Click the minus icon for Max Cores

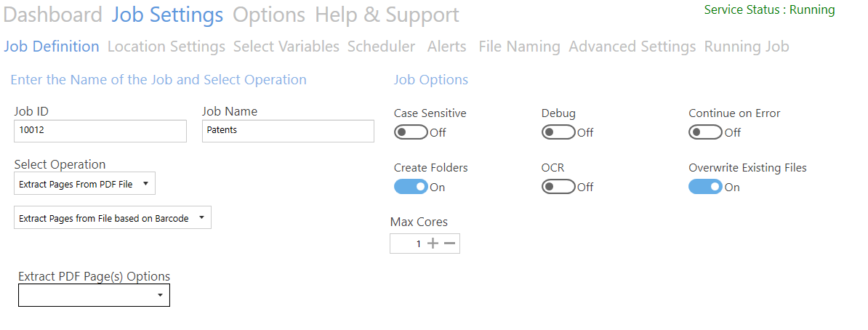[x=449, y=244]
